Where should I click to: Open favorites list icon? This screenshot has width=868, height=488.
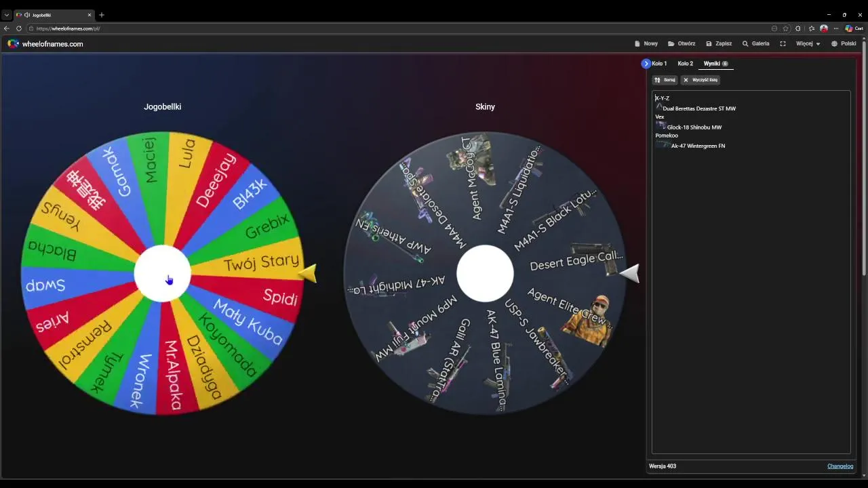point(812,28)
